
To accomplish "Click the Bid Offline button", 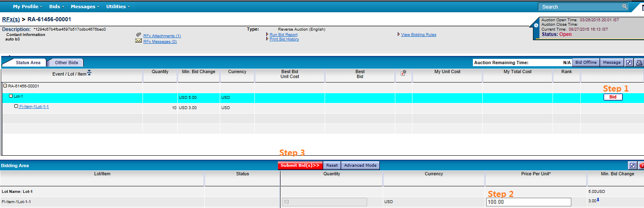I will [x=586, y=63].
